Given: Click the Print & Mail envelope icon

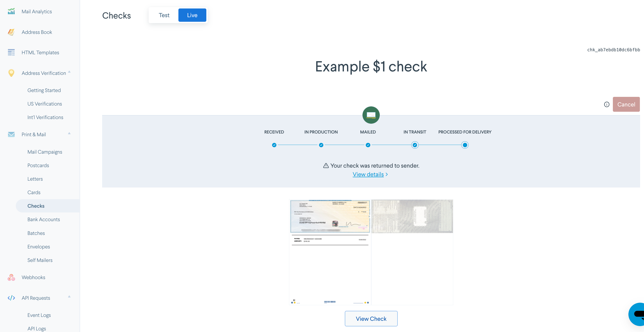Looking at the screenshot, I should click(x=11, y=134).
